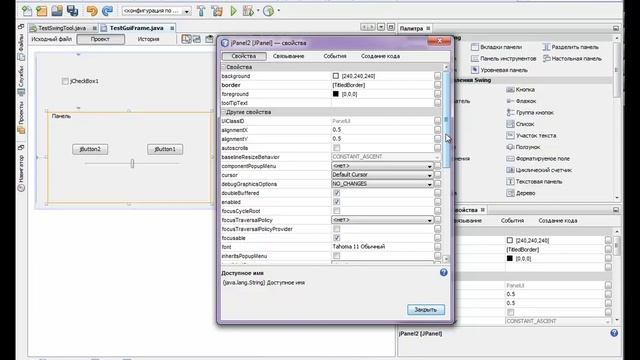Run the project with green arrow
Screen dimensions: 640x360
coord(233,11)
